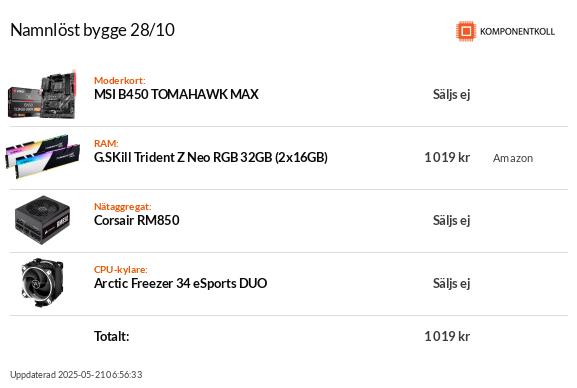
Task: Click the 1019 kr RAM price
Action: [447, 158]
